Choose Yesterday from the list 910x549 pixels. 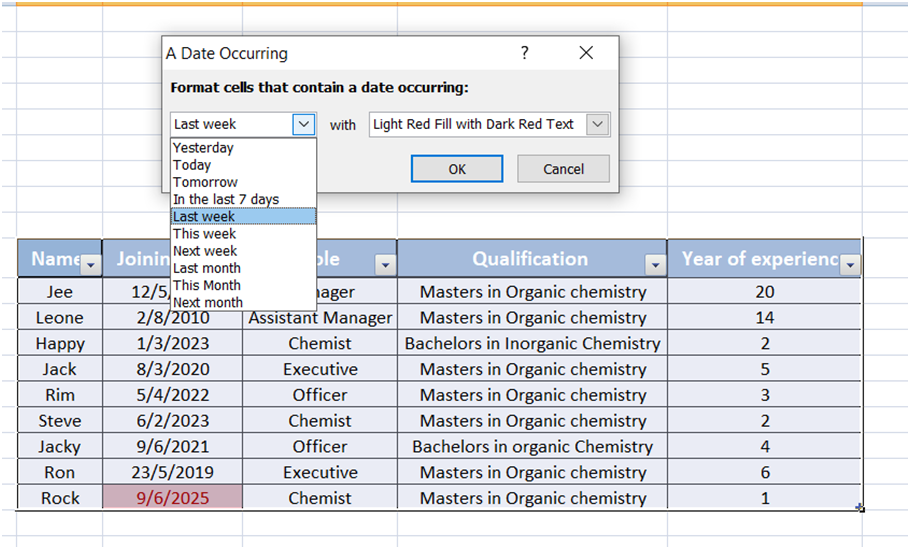(244, 148)
